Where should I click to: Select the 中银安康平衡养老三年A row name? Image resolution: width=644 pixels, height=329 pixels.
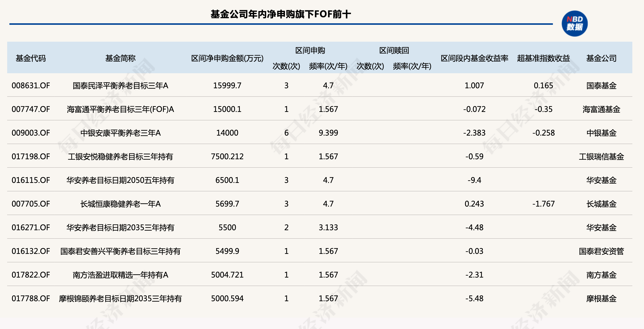(x=120, y=133)
